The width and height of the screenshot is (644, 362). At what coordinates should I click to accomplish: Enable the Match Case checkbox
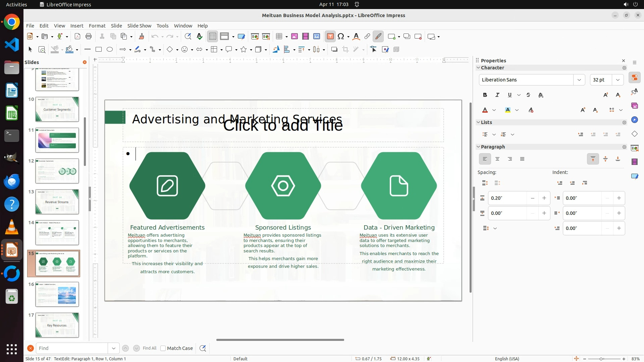pos(163,348)
